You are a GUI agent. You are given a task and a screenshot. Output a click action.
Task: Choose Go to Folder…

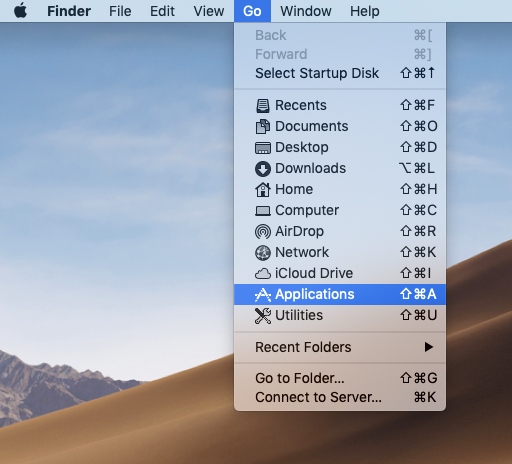coord(340,378)
